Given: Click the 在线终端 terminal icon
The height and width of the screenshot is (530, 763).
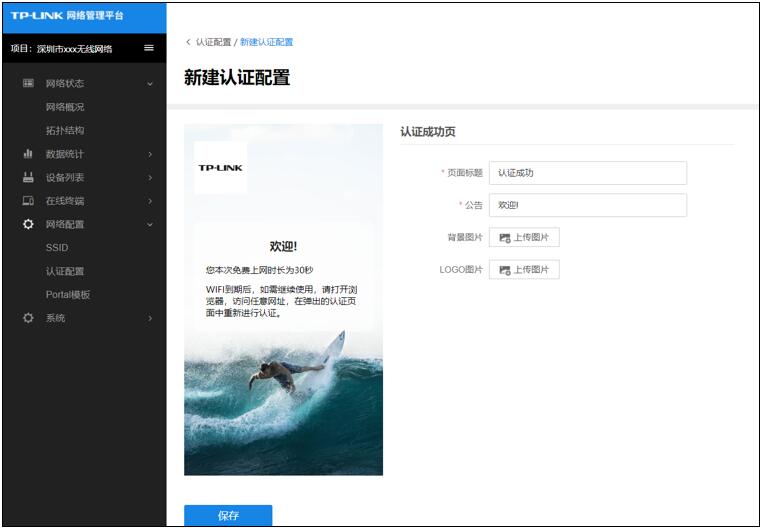Looking at the screenshot, I should 28,201.
